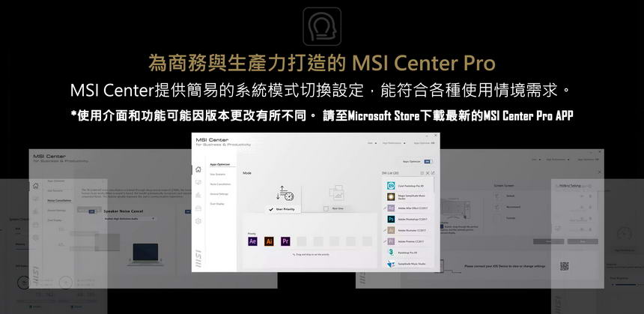Toggle Apps Optimizer indicator in front title bar
Image resolution: width=644 pixels, height=314 pixels.
[425, 143]
